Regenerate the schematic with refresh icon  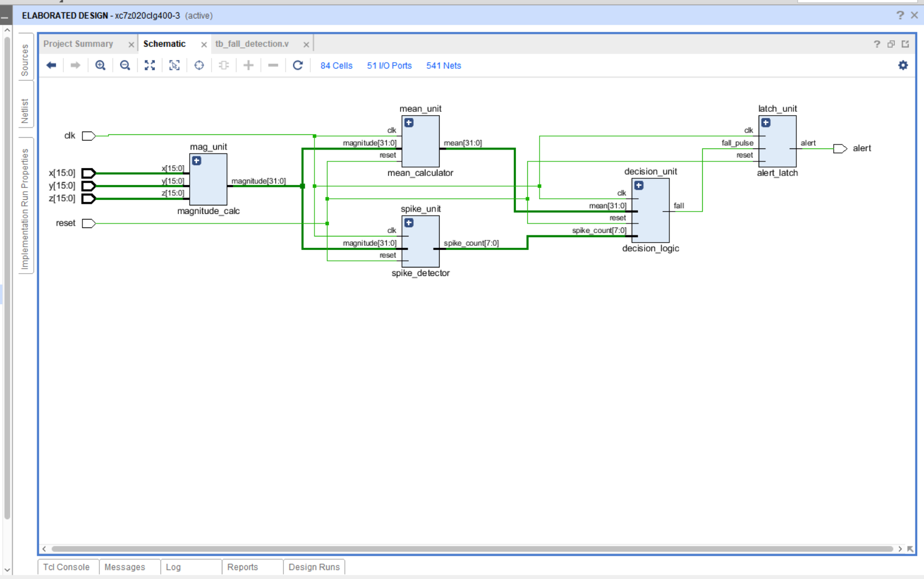tap(298, 65)
